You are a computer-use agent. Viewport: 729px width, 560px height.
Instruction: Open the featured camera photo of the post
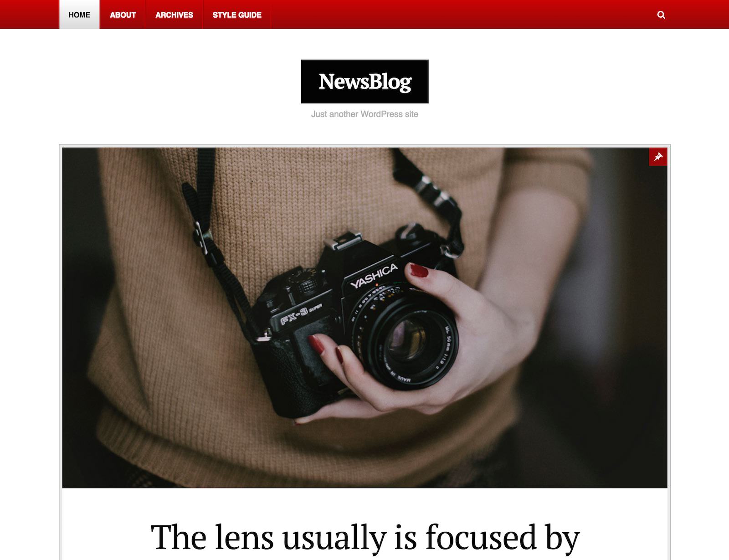tap(364, 318)
